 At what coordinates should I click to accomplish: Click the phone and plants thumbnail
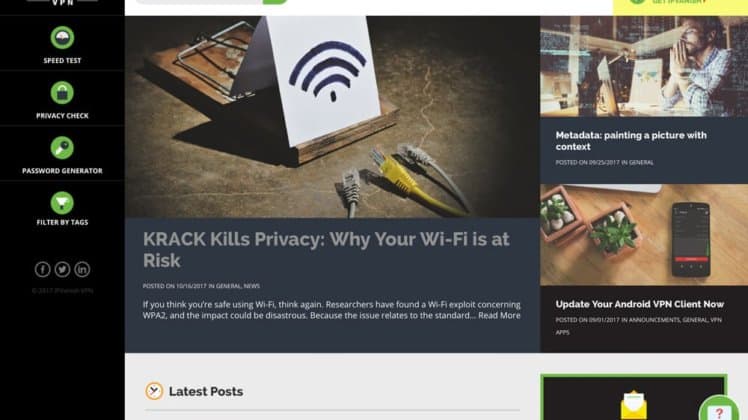[x=644, y=235]
